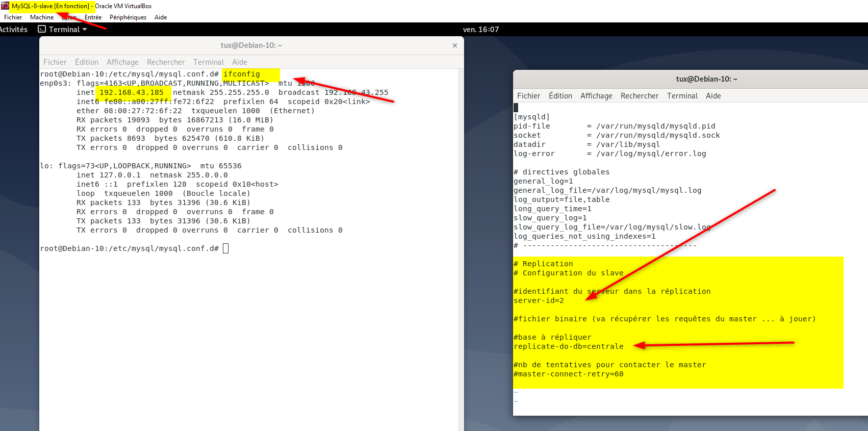Viewport: 868px width, 431px height.
Task: Click the right terminal title bar text
Action: click(x=706, y=79)
